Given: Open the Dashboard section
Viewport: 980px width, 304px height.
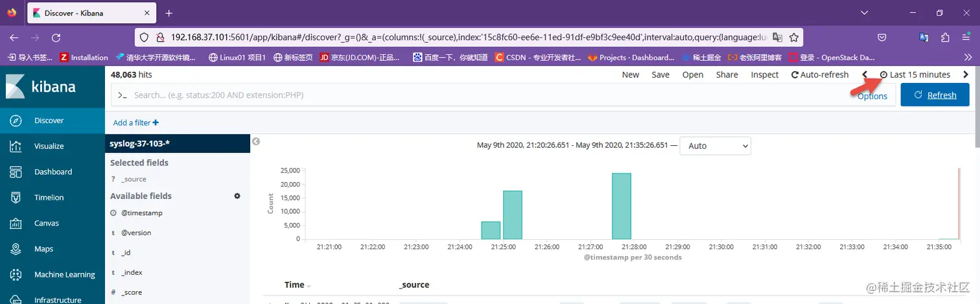Looking at the screenshot, I should pos(52,172).
